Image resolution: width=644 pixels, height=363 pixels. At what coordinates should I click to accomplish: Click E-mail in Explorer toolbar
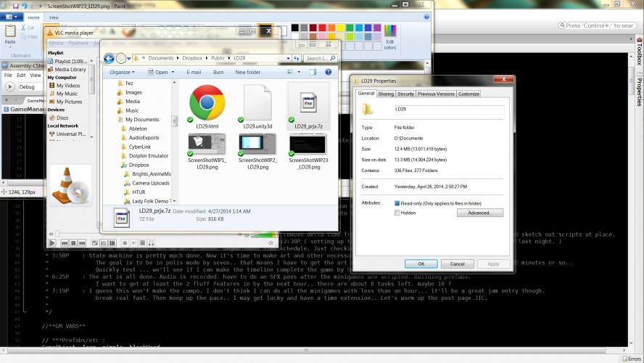pos(194,72)
